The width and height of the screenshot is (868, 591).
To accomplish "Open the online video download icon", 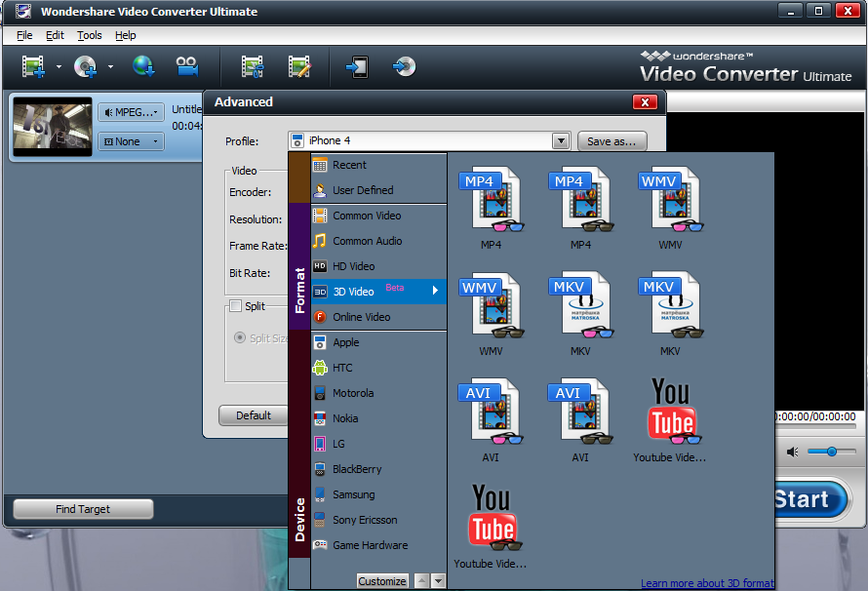I will click(x=144, y=66).
